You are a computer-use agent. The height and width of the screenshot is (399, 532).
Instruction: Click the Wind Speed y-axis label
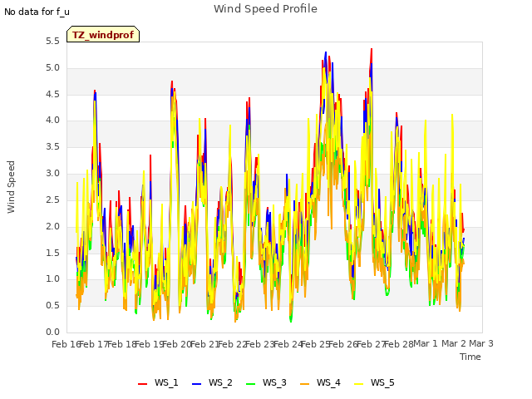[11, 187]
